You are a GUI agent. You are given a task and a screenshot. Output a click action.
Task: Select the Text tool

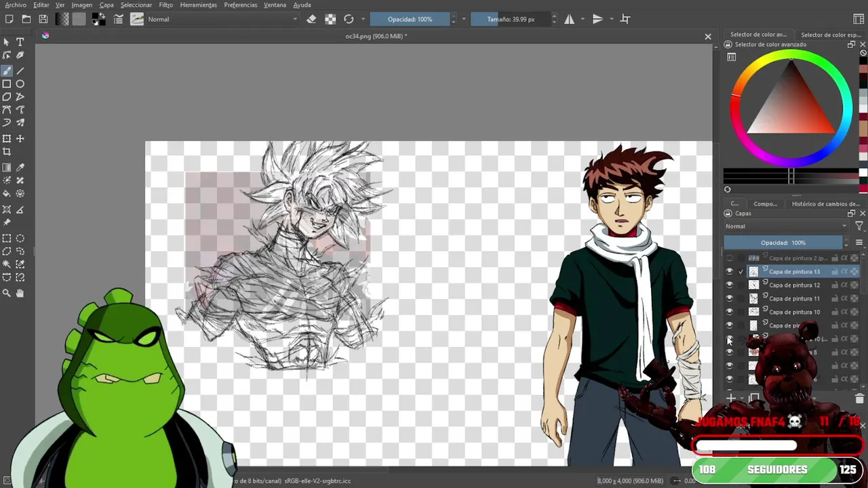click(x=20, y=42)
